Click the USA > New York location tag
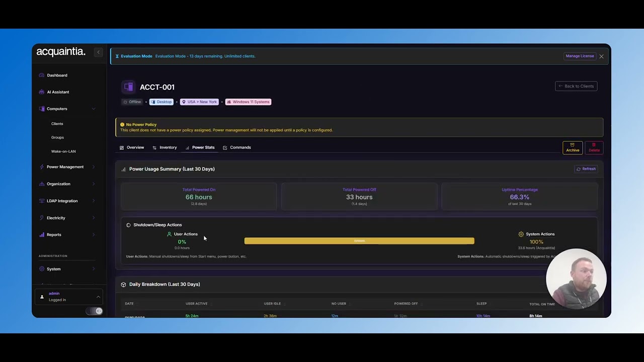 (x=199, y=102)
